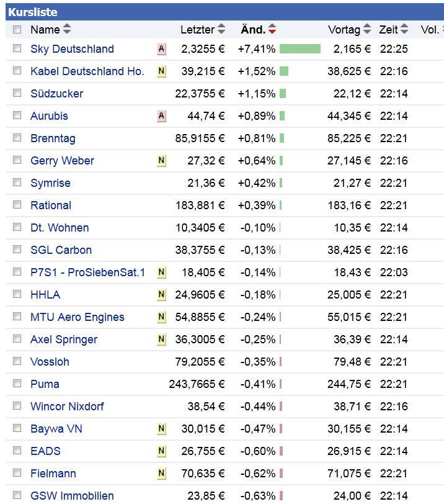The width and height of the screenshot is (444, 504).
Task: Click the A badge beside Sky Deutschland
Action: (162, 49)
